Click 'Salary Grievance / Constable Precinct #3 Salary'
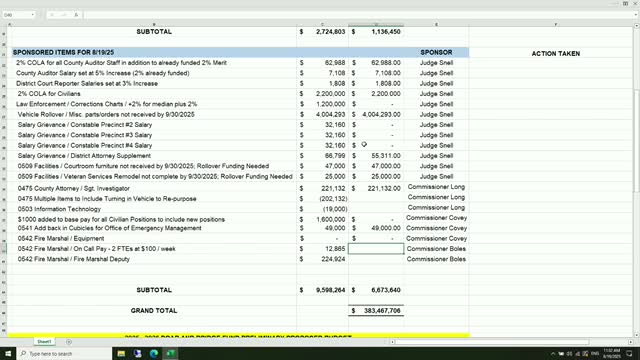640x360 pixels. [x=85, y=135]
